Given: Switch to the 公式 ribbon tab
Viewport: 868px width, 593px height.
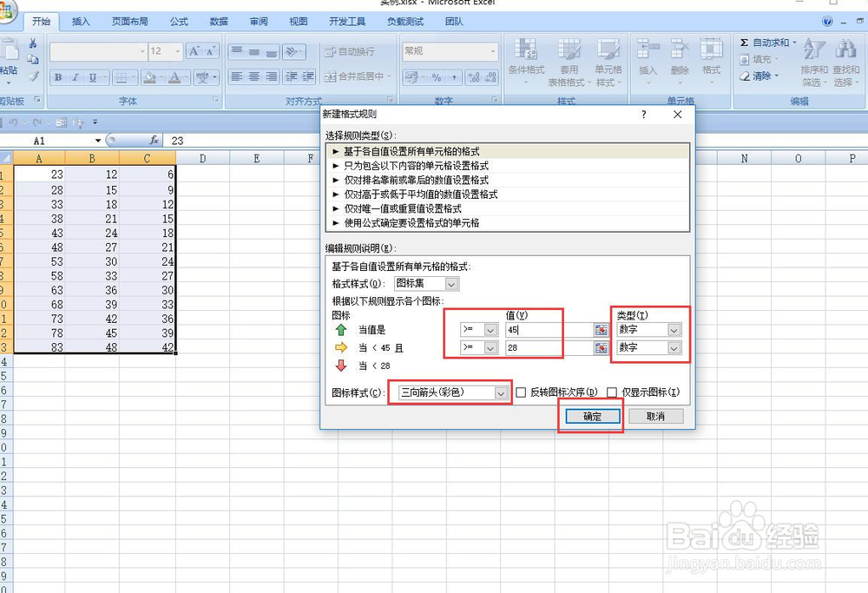Looking at the screenshot, I should click(x=179, y=22).
